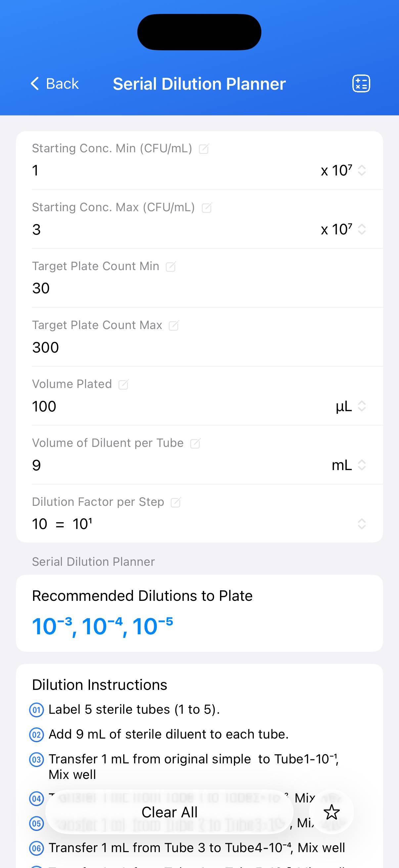The height and width of the screenshot is (868, 399).
Task: Edit the Target Plate Count Min value 30
Action: point(41,288)
